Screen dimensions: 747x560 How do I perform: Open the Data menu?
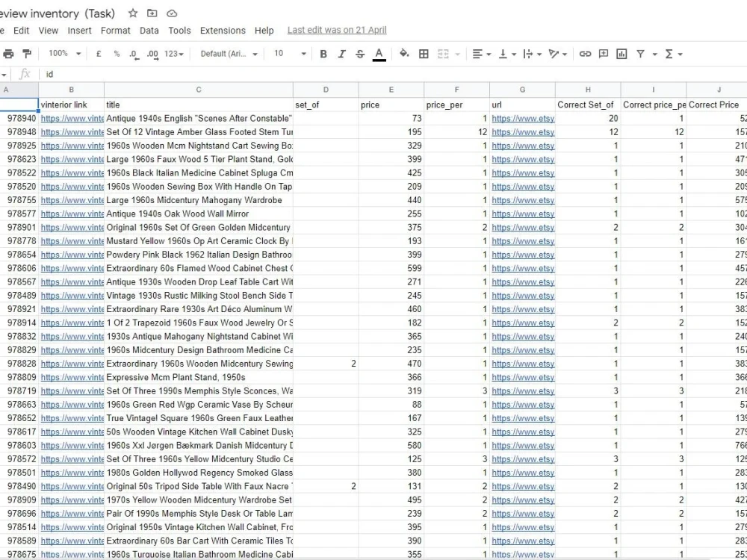pos(149,31)
